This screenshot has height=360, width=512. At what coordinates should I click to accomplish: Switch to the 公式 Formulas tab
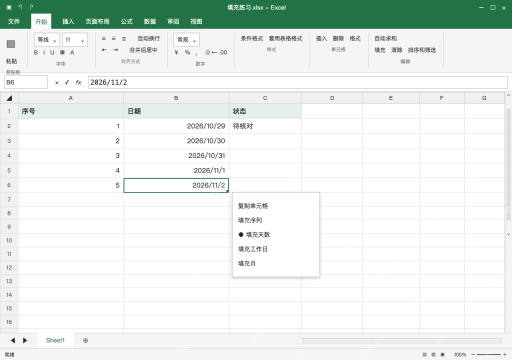coord(127,21)
